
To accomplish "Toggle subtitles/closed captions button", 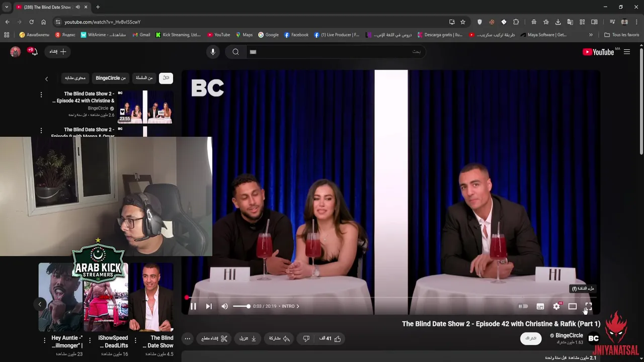I will tap(540, 306).
